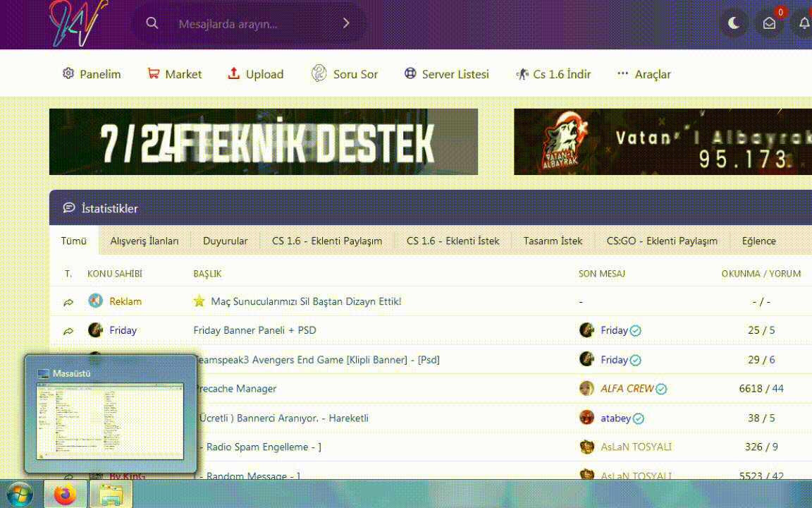
Task: Open AsLaN TOSYALI link in Radio Spam row
Action: coord(636,447)
